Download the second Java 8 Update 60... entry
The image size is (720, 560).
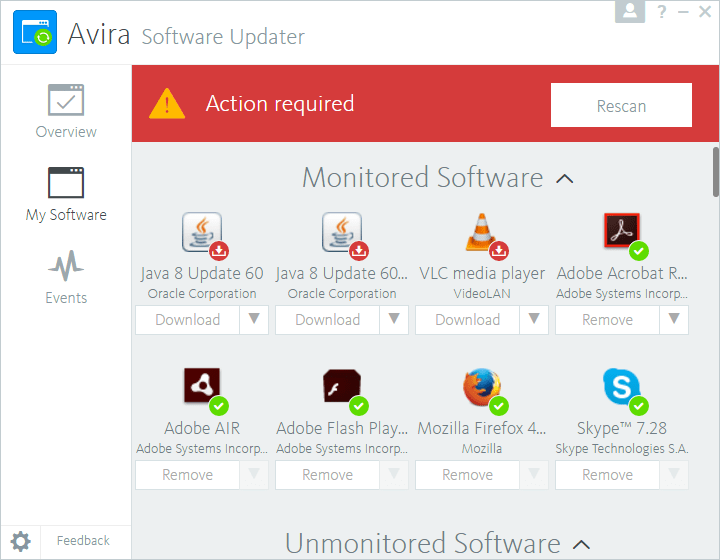point(327,320)
